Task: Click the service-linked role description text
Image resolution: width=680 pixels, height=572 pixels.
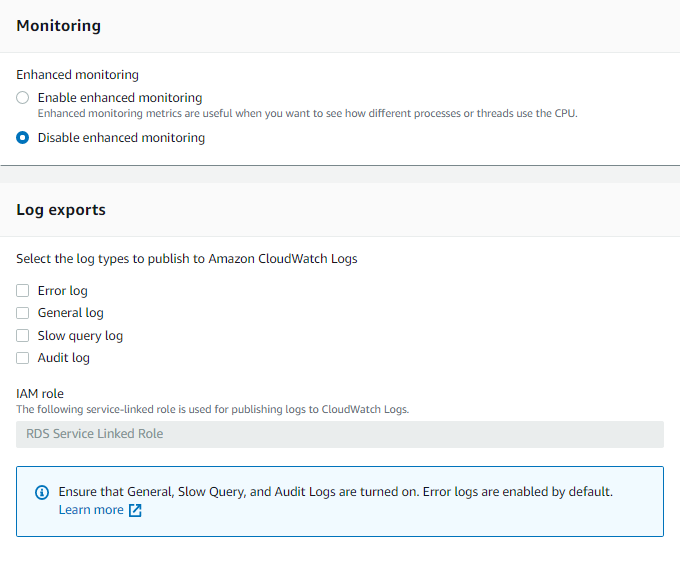Action: pyautogui.click(x=212, y=409)
